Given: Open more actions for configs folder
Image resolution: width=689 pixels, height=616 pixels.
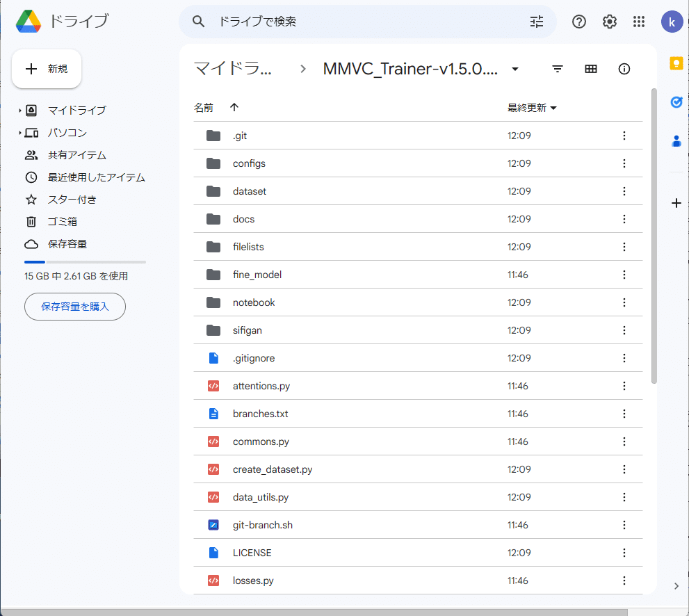Looking at the screenshot, I should 624,163.
